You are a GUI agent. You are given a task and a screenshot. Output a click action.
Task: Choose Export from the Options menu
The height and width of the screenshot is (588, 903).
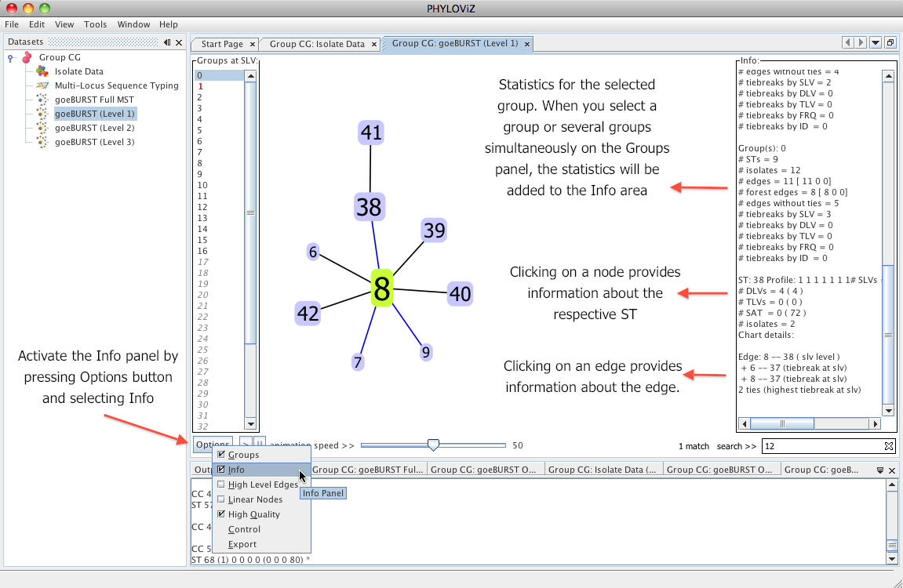point(261,544)
